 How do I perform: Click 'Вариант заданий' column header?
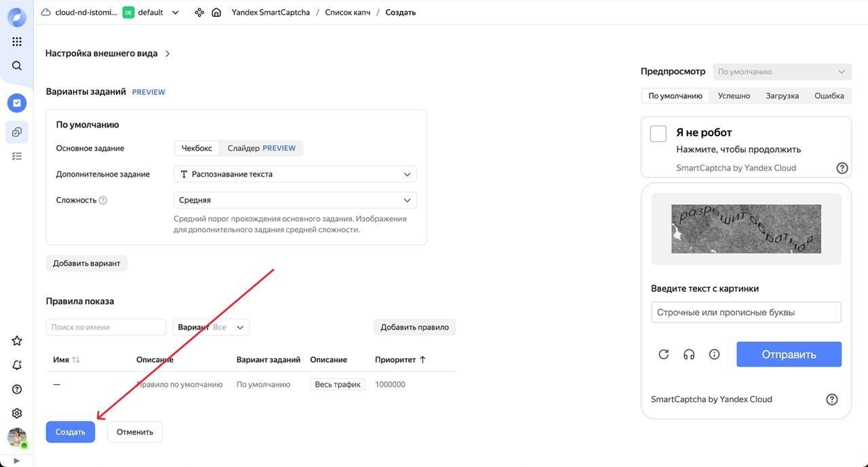click(x=269, y=360)
